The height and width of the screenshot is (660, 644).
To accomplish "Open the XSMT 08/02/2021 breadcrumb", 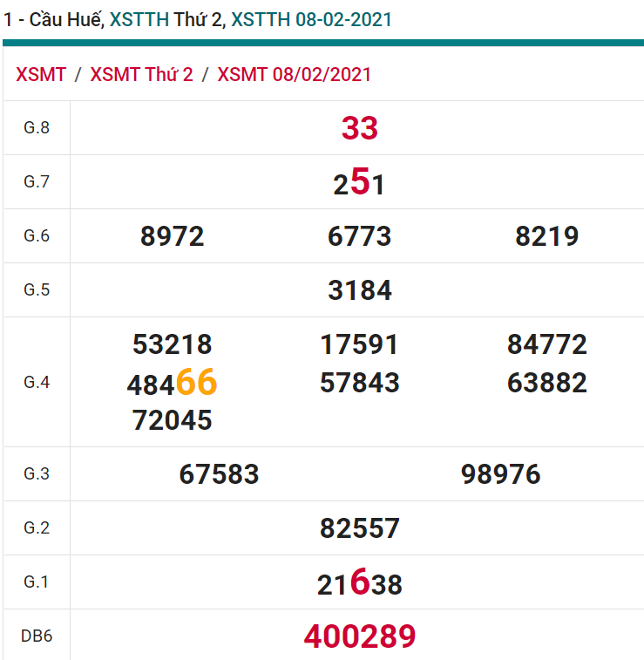I will coord(294,75).
